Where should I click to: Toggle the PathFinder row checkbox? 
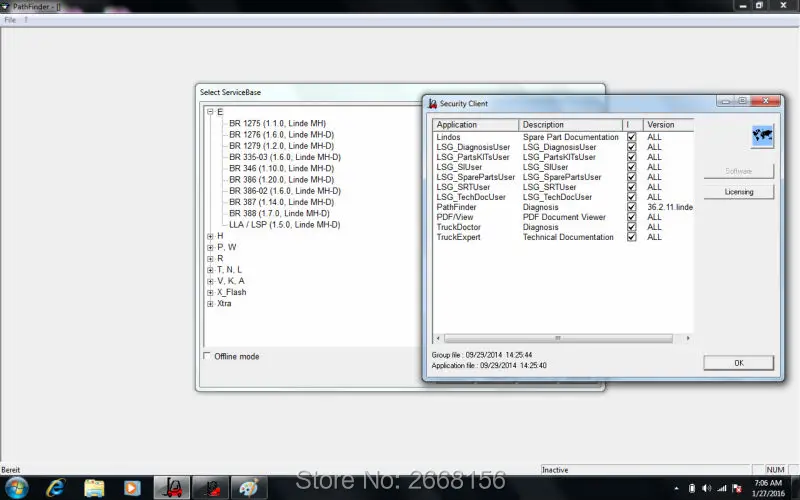[632, 207]
